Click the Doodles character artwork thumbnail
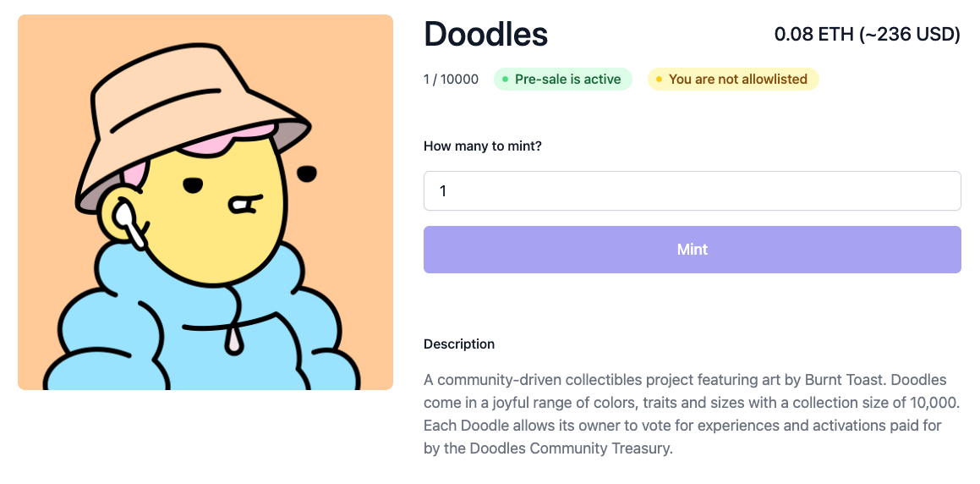Viewport: 980px width, 484px height. (x=205, y=202)
